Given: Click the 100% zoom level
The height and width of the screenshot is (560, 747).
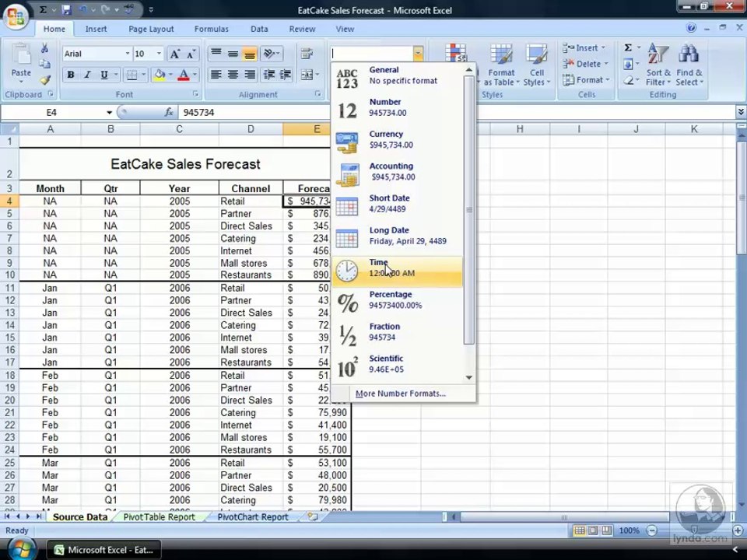Looking at the screenshot, I should tap(629, 530).
